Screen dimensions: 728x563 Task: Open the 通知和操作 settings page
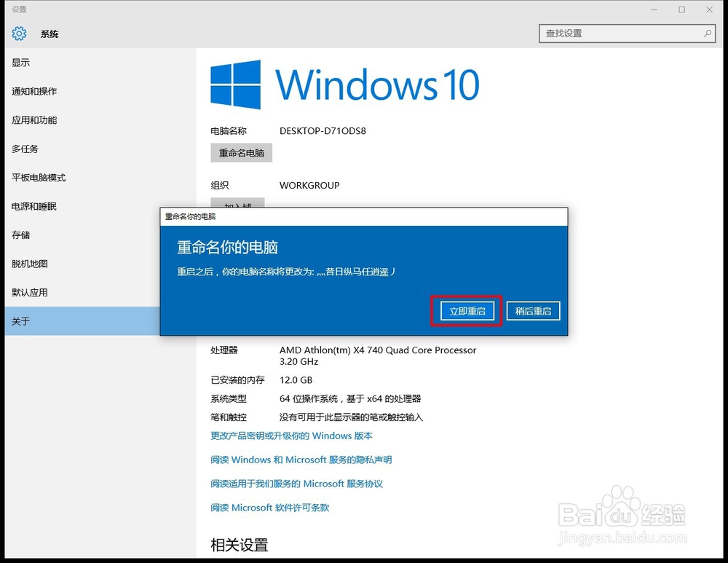click(x=34, y=92)
